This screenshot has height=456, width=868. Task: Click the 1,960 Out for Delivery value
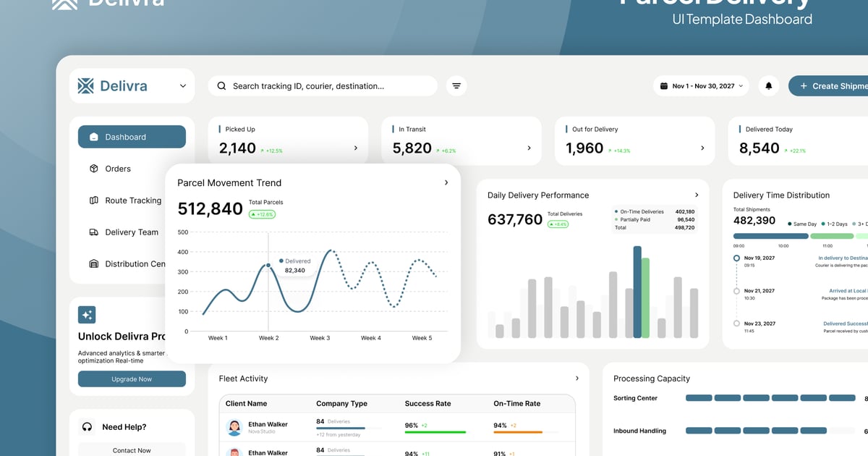[x=584, y=148]
